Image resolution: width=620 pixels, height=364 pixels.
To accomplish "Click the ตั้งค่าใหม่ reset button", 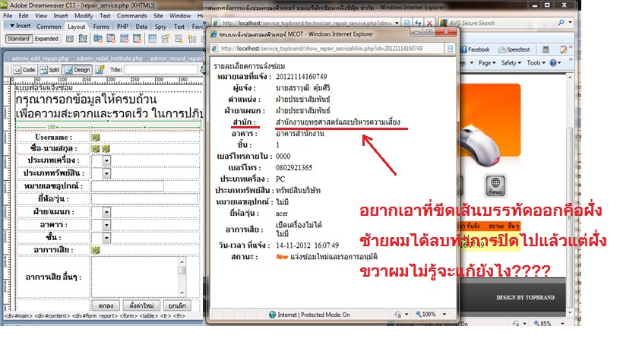I will coord(141,305).
